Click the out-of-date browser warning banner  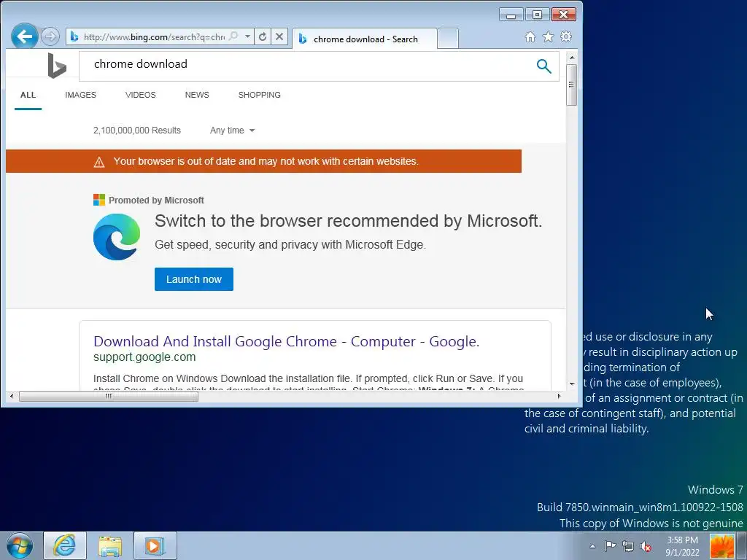click(x=263, y=161)
